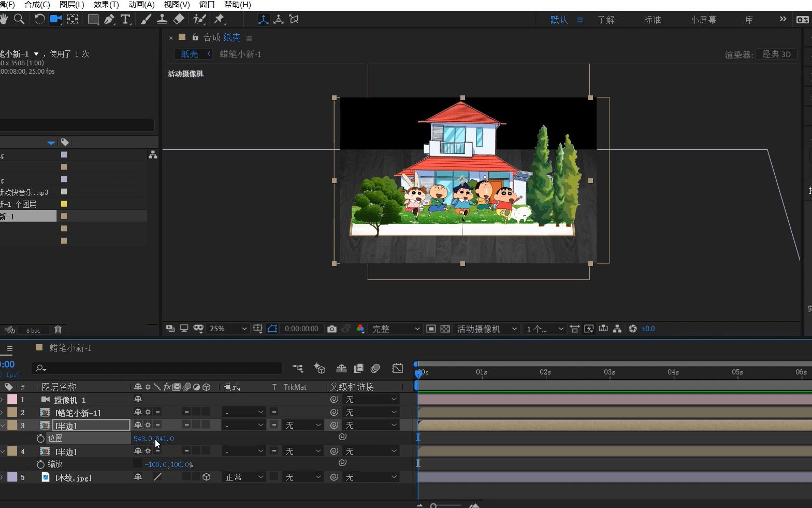The width and height of the screenshot is (812, 508).
Task: Click the current time display 0:00:00:00
Action: coord(301,329)
